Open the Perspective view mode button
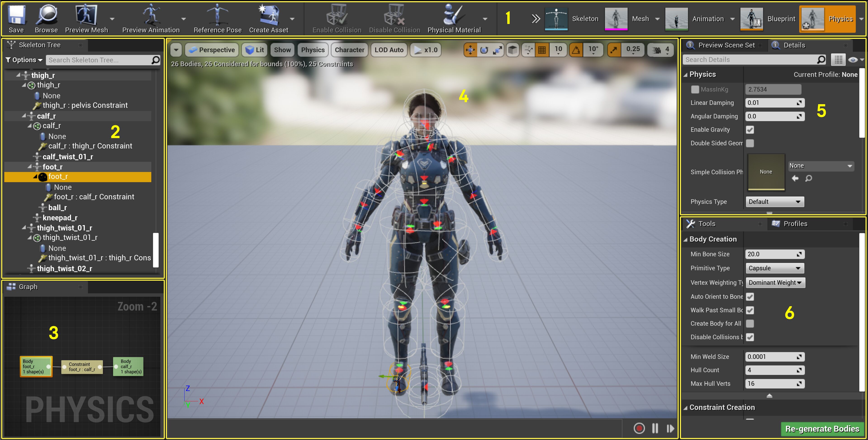The height and width of the screenshot is (440, 868). pyautogui.click(x=212, y=50)
